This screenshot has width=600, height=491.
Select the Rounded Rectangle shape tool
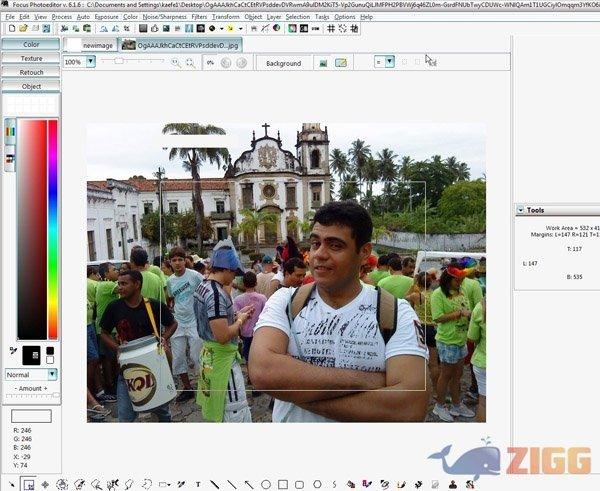click(x=300, y=484)
